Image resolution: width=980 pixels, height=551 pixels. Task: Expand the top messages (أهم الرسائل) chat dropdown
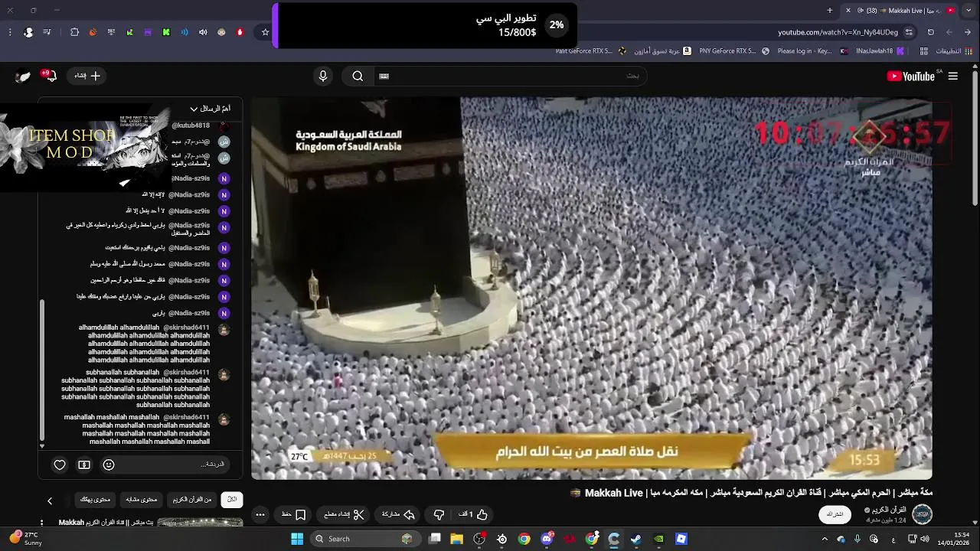pos(210,109)
